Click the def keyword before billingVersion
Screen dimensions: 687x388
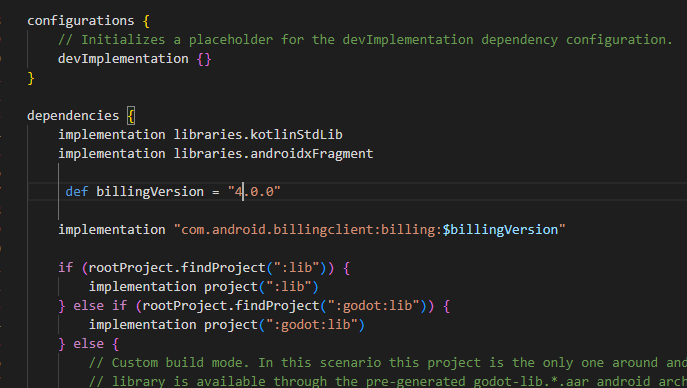pyautogui.click(x=77, y=191)
